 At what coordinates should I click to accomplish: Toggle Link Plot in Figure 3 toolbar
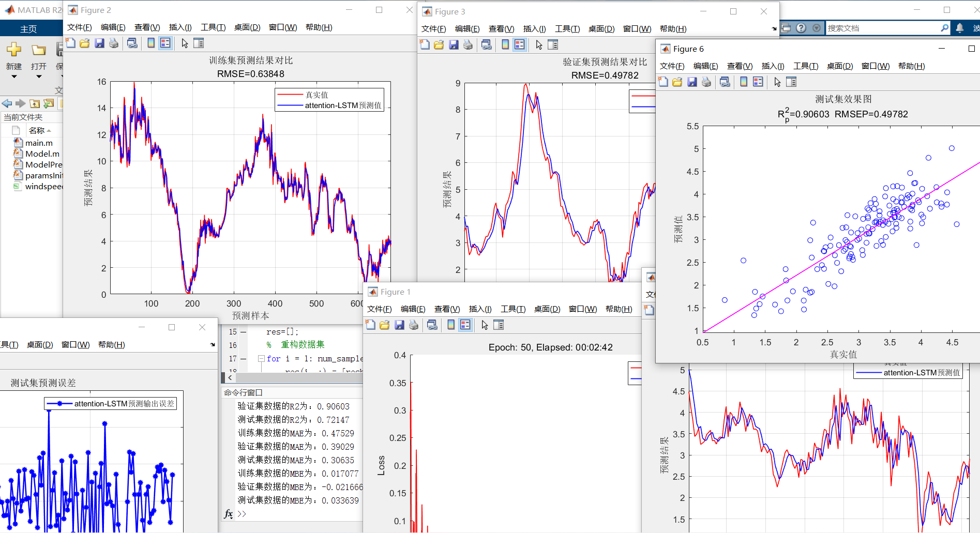pyautogui.click(x=486, y=45)
